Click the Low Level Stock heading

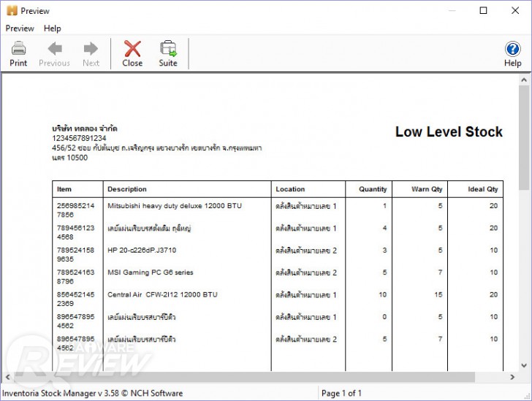[449, 132]
